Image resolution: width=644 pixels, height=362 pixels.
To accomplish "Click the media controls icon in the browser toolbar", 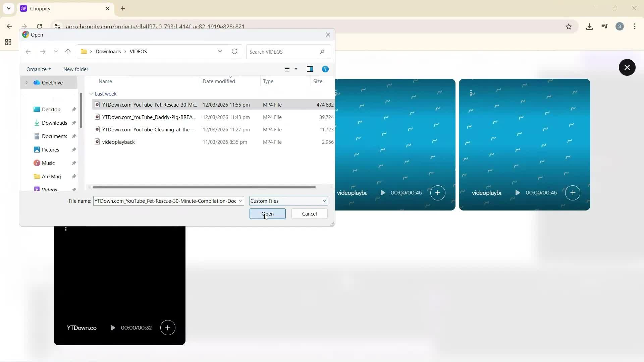I will [604, 26].
